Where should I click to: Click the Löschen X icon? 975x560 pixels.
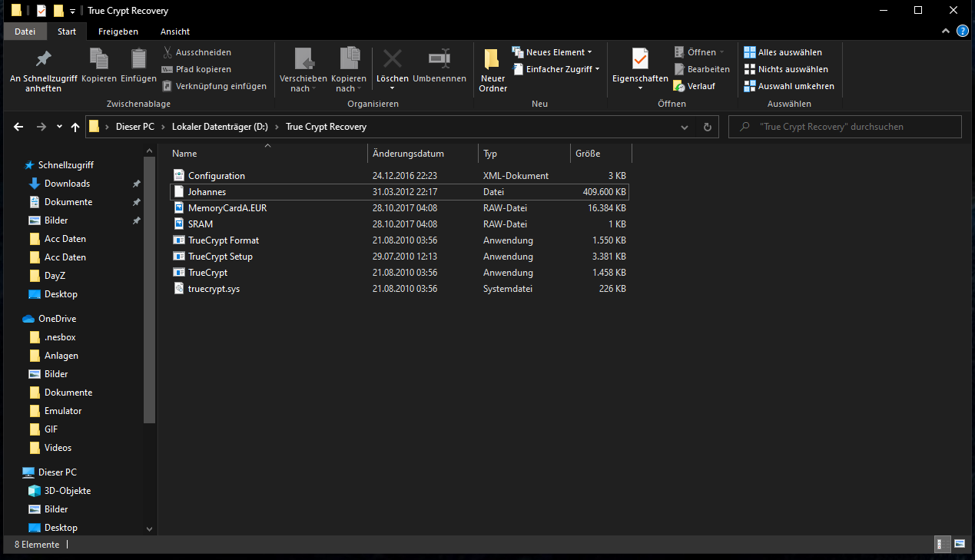[393, 58]
